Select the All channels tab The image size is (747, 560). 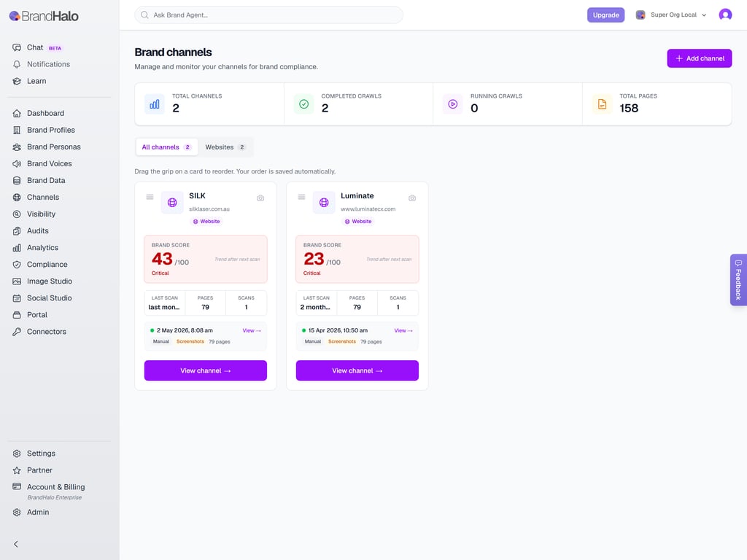coord(167,147)
